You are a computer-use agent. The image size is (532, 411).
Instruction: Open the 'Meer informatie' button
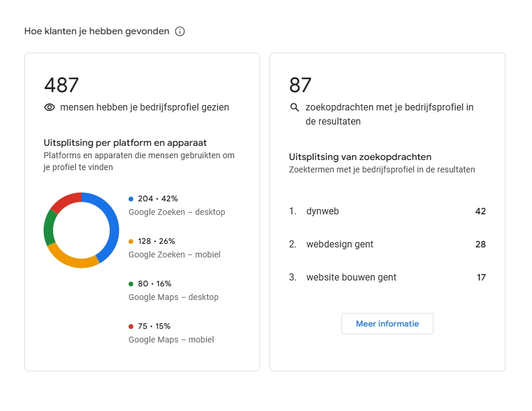387,324
